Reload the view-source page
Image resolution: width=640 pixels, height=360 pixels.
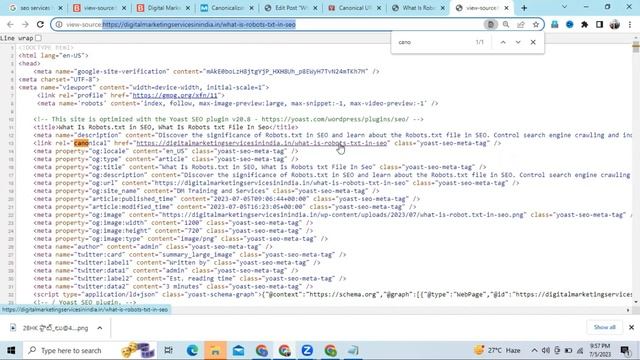pyautogui.click(x=40, y=24)
